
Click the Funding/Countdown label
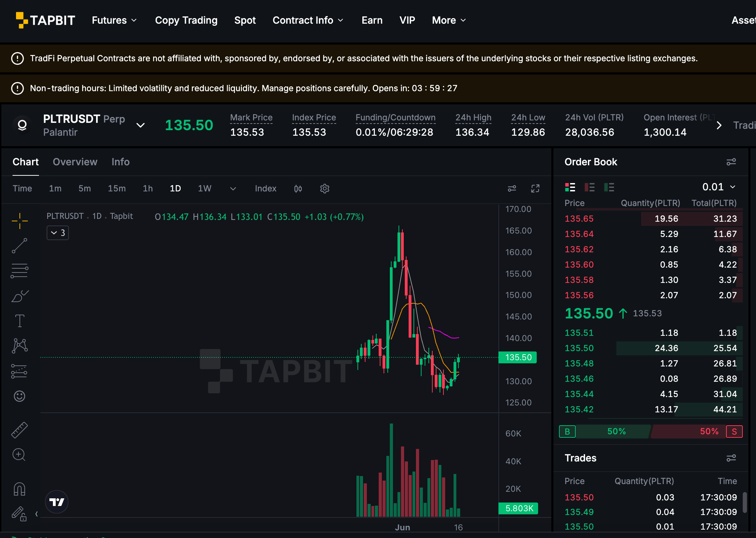point(395,118)
